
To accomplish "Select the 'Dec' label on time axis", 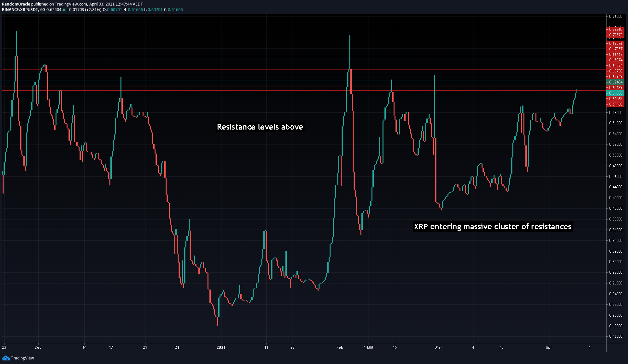I will click(x=38, y=347).
